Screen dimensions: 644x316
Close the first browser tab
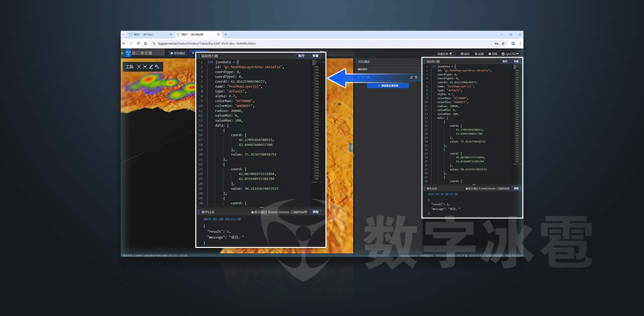pos(170,34)
